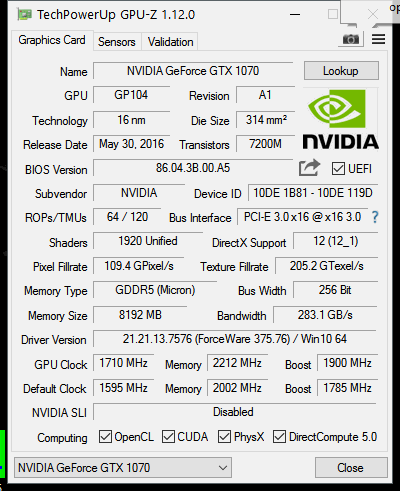The image size is (400, 491).
Task: Open the NVIDIA GeForce GTX 1070 combo box
Action: point(123,468)
